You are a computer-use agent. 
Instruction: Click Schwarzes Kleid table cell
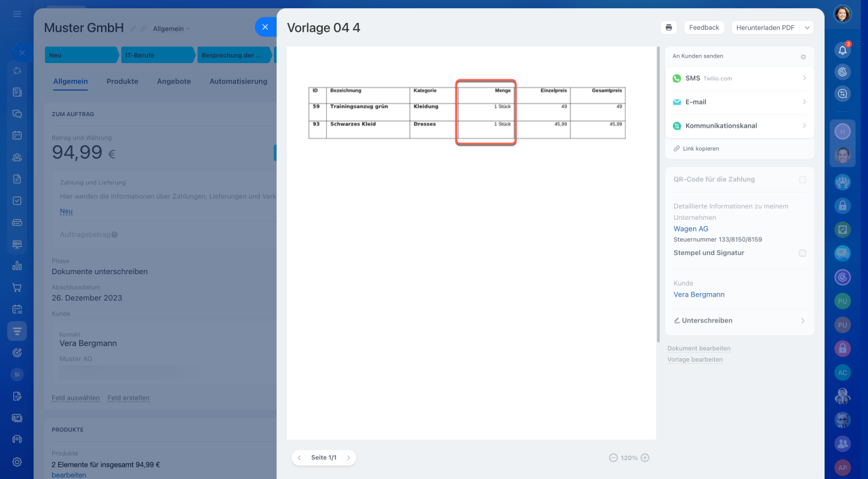coord(368,130)
